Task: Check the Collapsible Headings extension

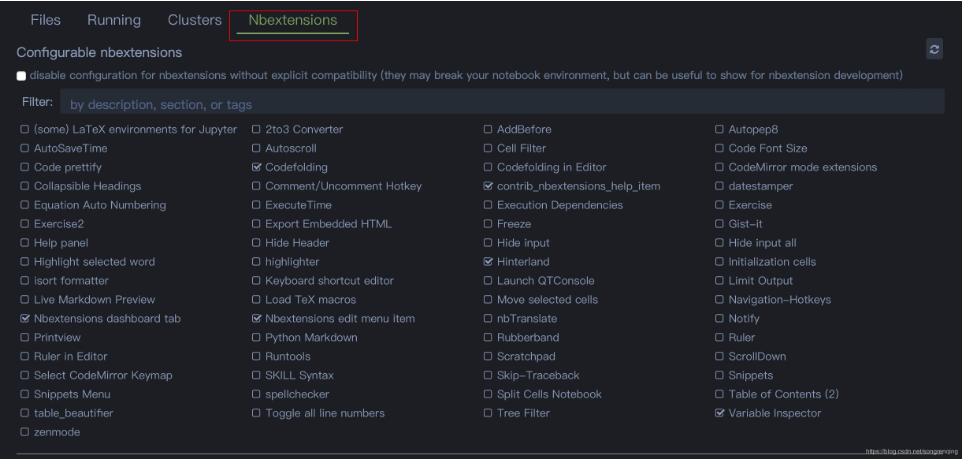Action: (x=25, y=186)
